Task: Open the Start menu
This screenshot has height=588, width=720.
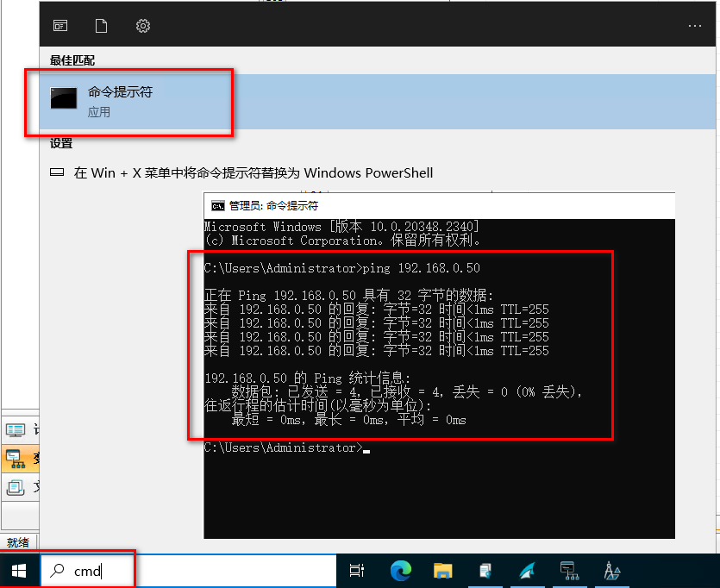Action: click(x=18, y=570)
